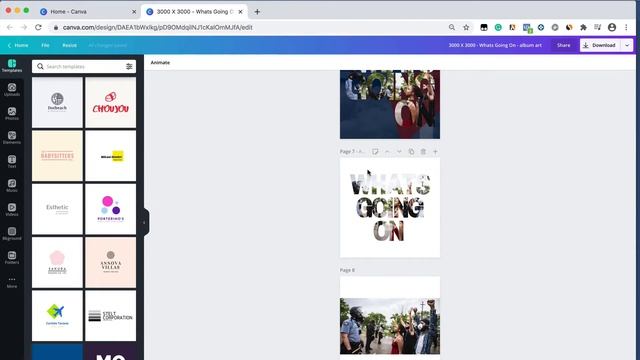The image size is (640, 360).
Task: Edit the design title in the header
Action: (495, 45)
